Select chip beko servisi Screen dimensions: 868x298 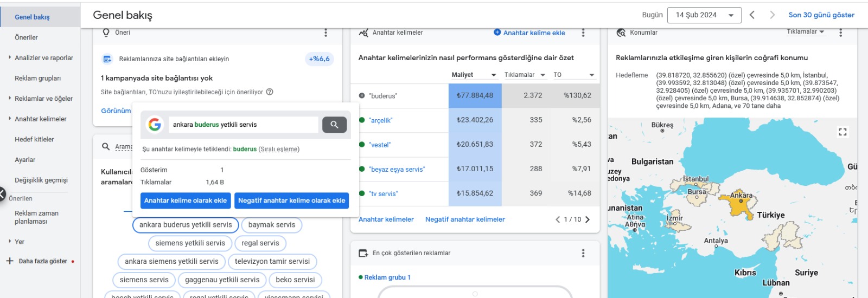295,280
